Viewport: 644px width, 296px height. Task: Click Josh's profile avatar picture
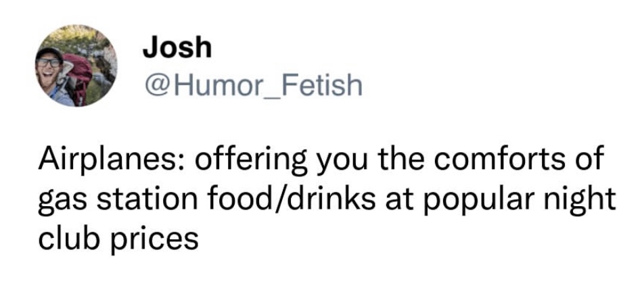(x=76, y=68)
